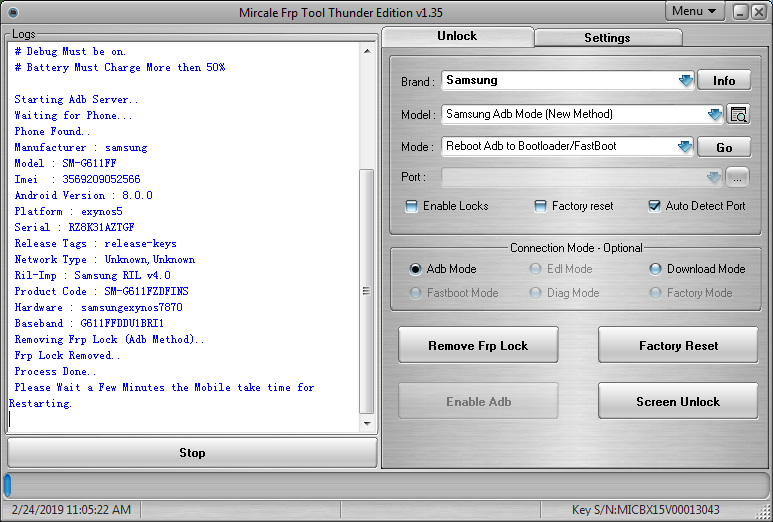773x522 pixels.
Task: Click the Stop button
Action: [192, 453]
